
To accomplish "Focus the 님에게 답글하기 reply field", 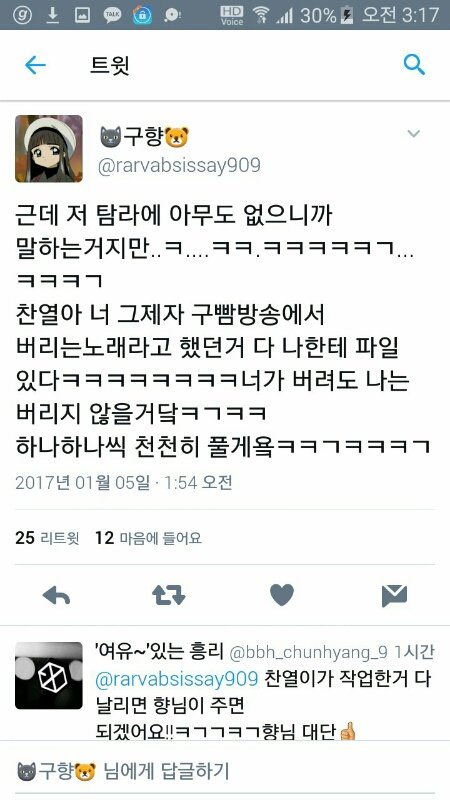I will click(225, 770).
